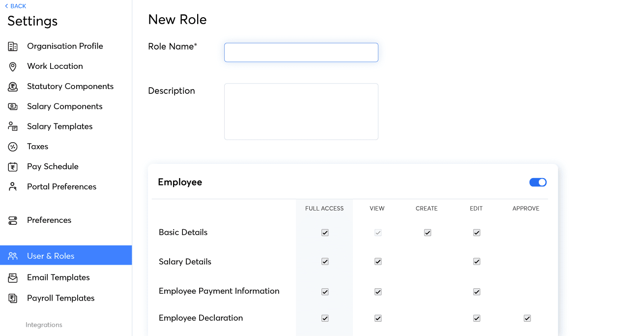
Task: Click the Payroll Templates document icon
Action: tap(13, 298)
